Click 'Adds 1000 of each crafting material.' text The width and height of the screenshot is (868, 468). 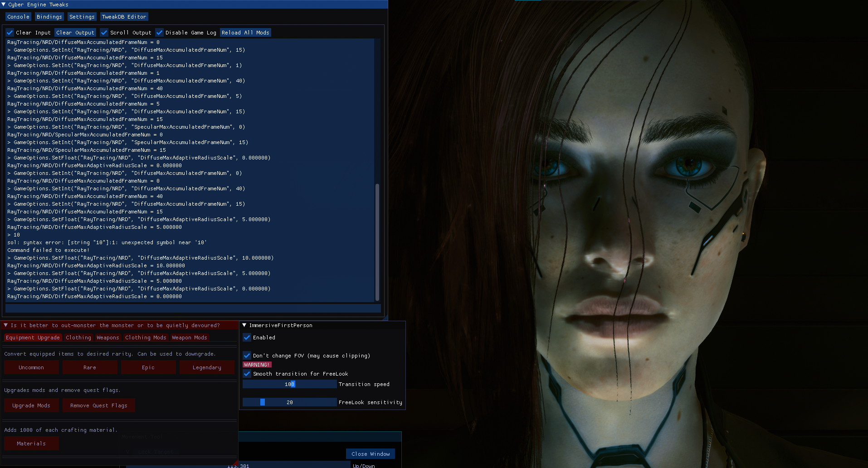point(61,430)
